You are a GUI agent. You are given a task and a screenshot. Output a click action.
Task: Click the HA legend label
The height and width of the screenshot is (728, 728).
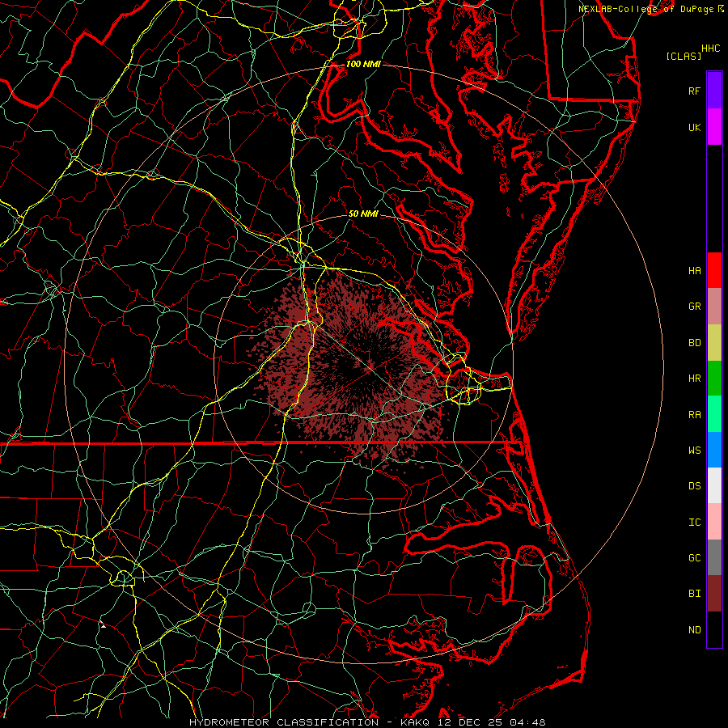click(695, 270)
